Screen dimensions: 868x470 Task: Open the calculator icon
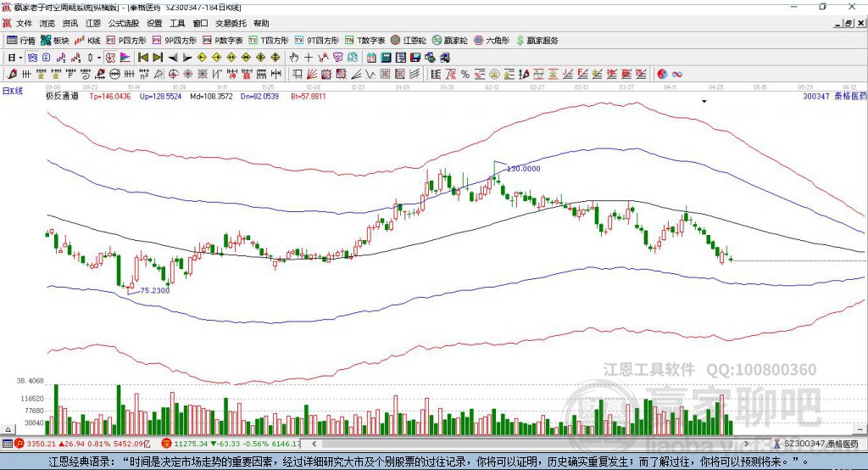click(x=387, y=57)
